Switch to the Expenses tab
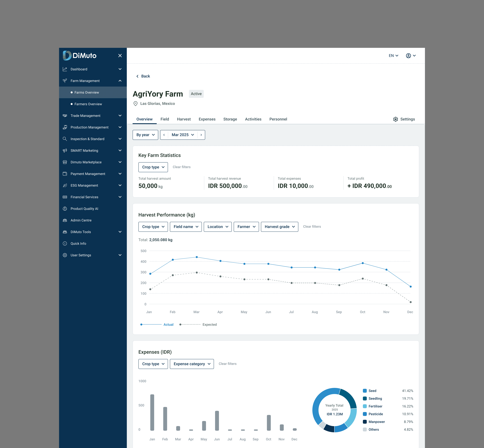 207,119
